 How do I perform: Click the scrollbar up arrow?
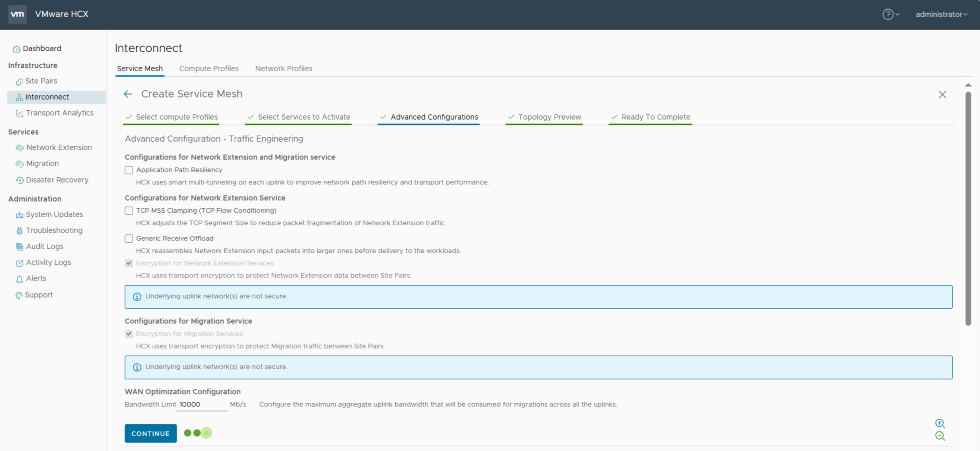(968, 84)
